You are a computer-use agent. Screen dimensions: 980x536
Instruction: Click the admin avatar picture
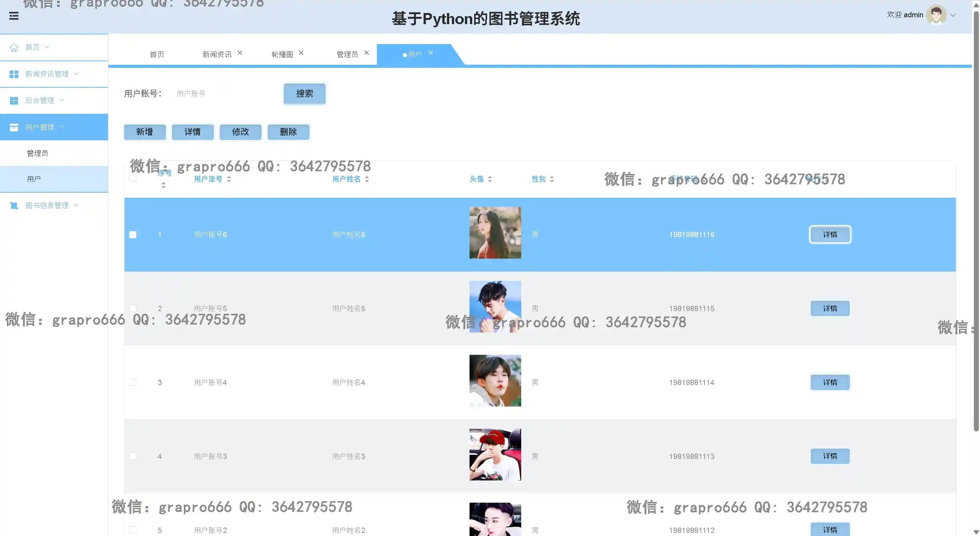coord(936,15)
